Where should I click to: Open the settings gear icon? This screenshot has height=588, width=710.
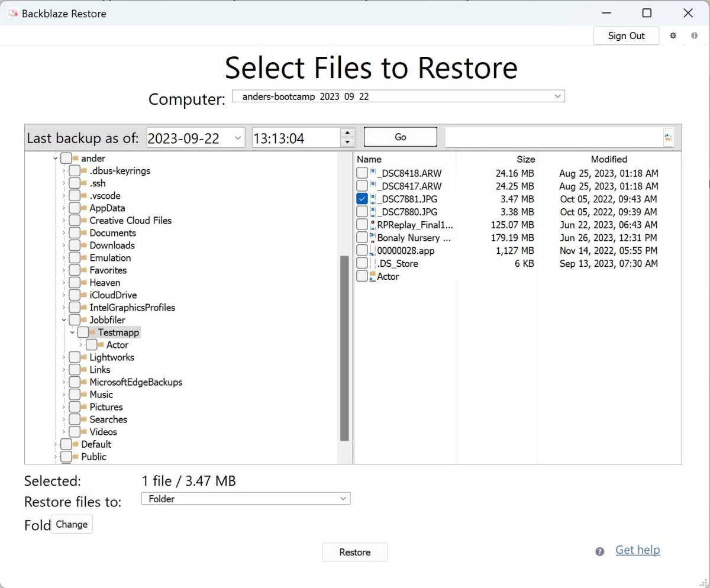[x=673, y=35]
